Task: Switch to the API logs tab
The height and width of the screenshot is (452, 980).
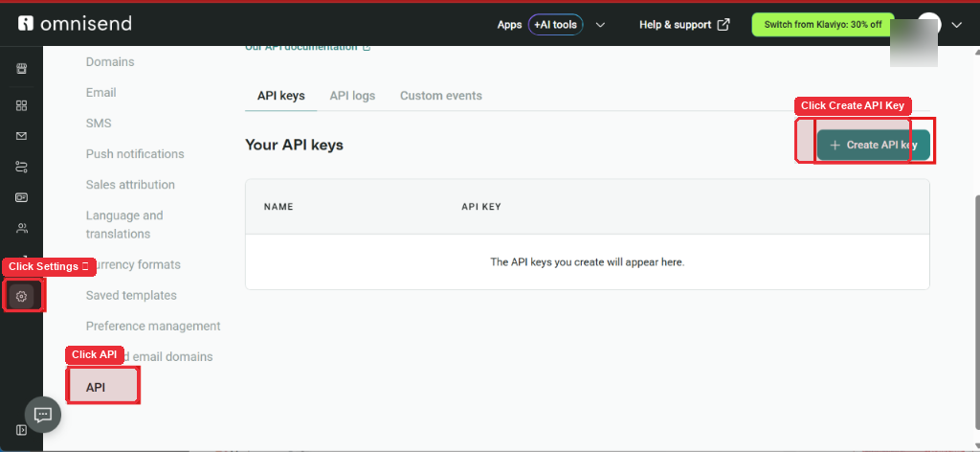Action: pos(352,96)
